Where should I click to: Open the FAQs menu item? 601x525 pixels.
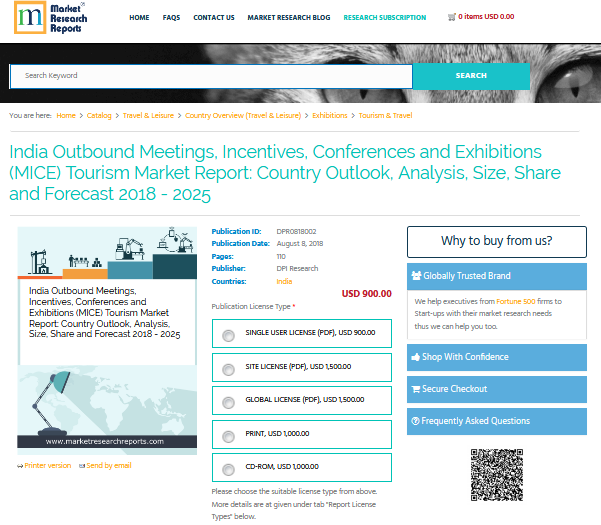[171, 17]
